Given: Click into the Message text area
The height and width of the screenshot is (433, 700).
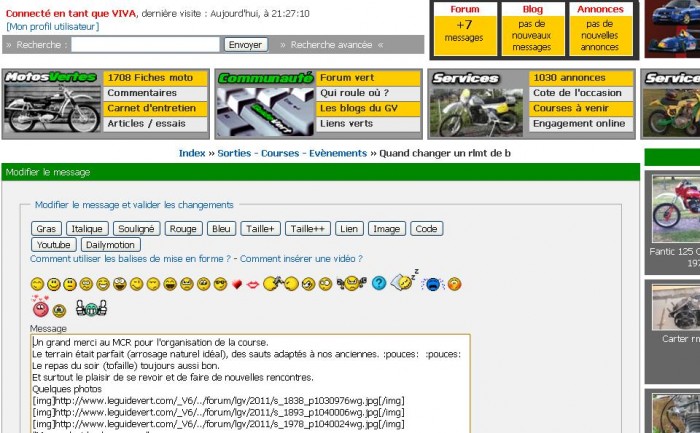Looking at the screenshot, I should coord(250,383).
